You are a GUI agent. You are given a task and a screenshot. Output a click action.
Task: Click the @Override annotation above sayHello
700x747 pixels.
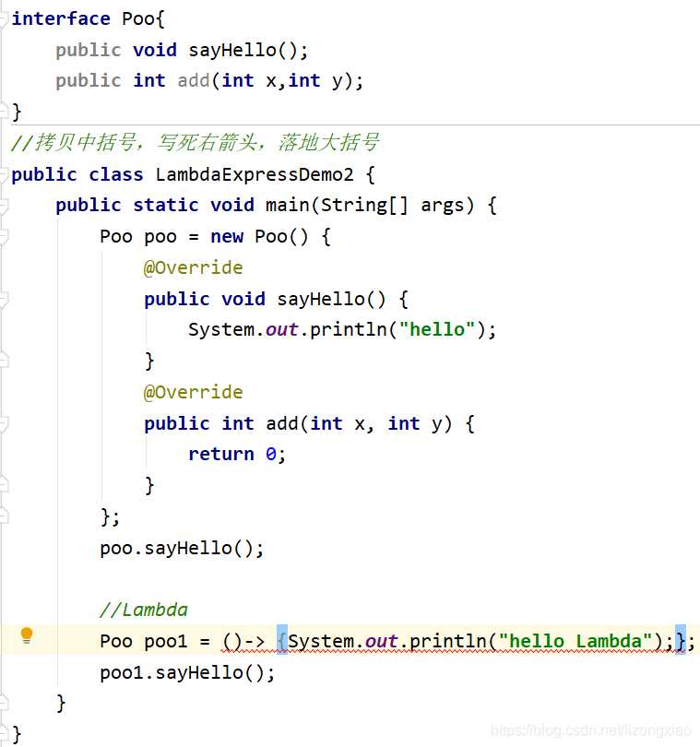(193, 267)
